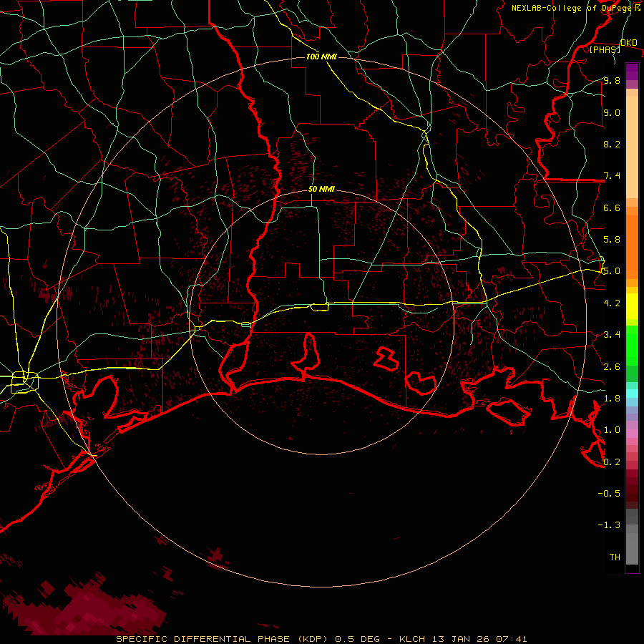
Task: Click the 4.2 scale value
Action: point(612,303)
